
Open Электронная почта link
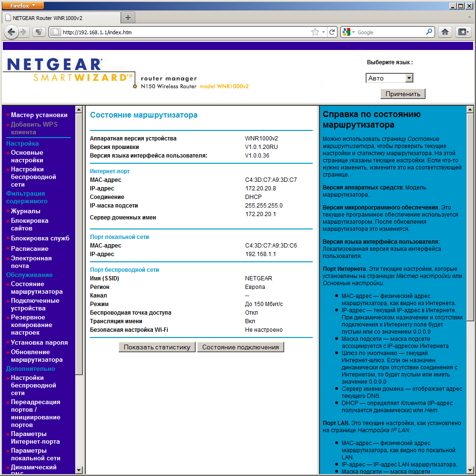31,262
